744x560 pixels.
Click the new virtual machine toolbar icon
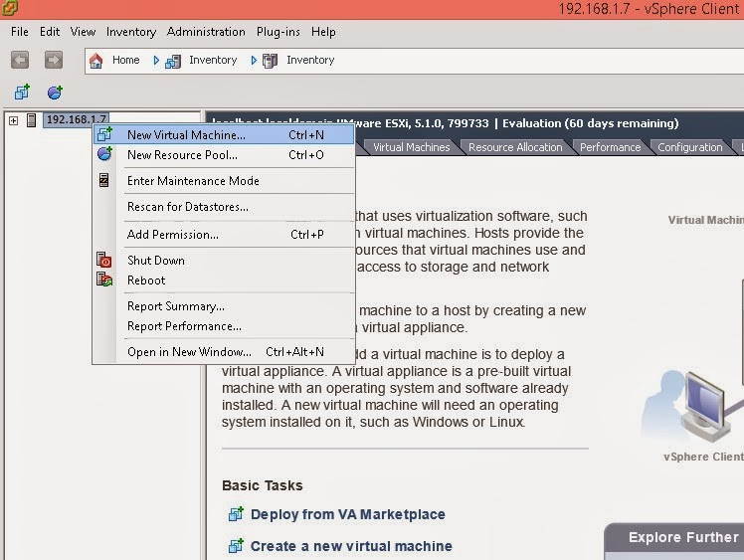click(x=22, y=92)
